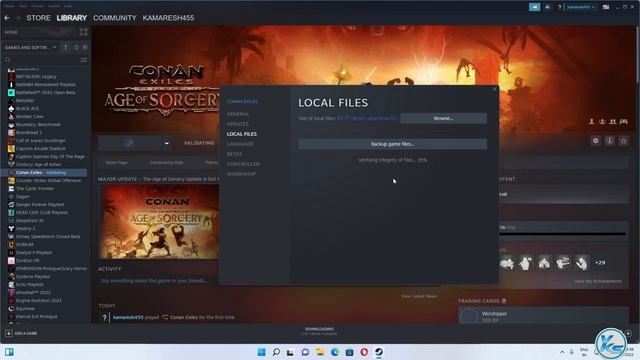This screenshot has height=360, width=640.
Task: Click the sort-by arrow icon in library
Action: [x=65, y=47]
